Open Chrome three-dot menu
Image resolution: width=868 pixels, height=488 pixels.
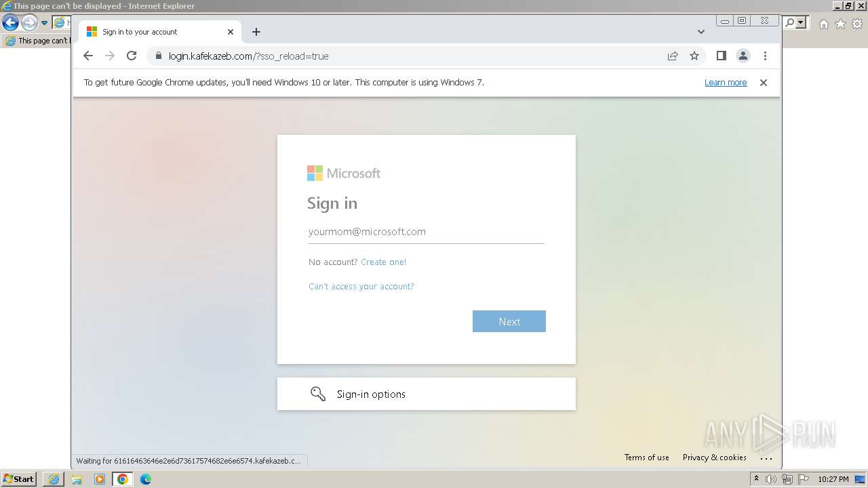point(765,56)
